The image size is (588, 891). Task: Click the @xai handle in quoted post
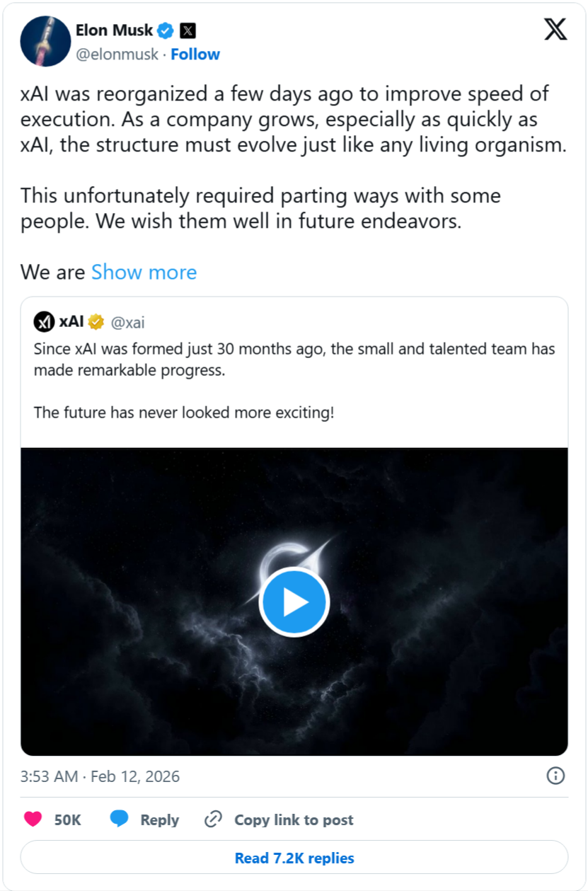point(128,323)
